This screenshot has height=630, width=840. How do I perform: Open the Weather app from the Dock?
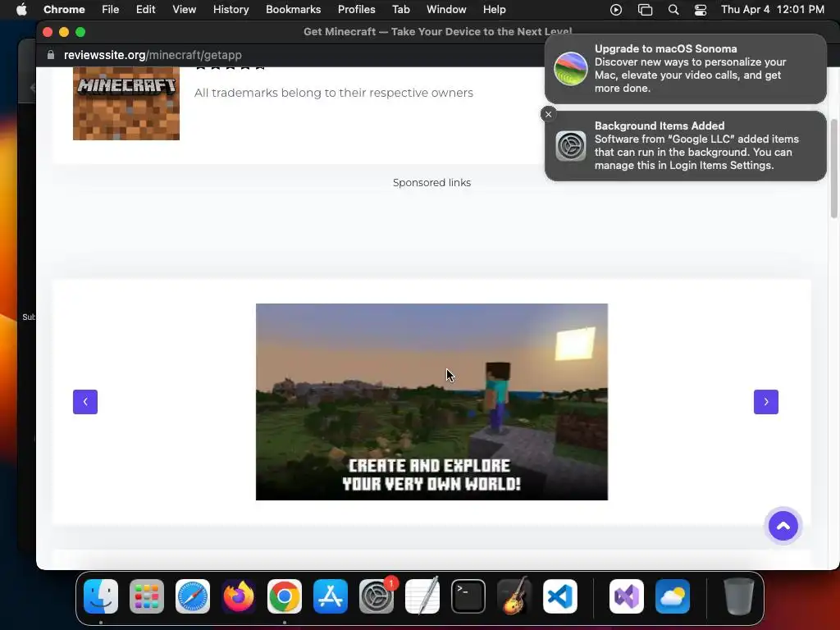(x=673, y=596)
